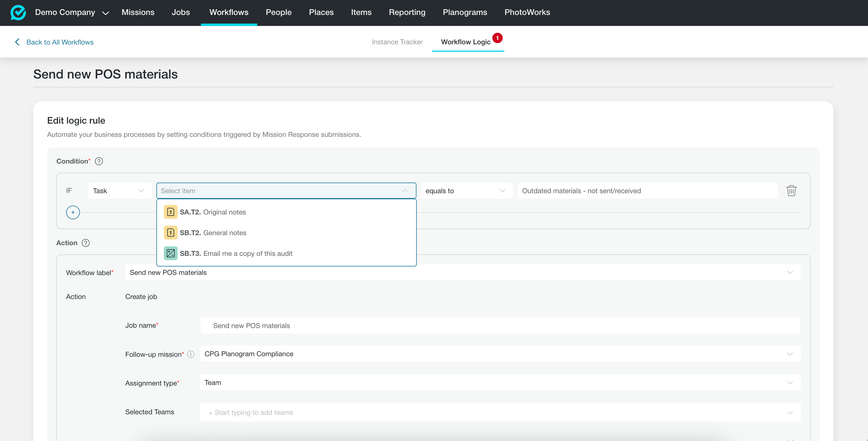Viewport: 868px width, 441px height.
Task: Show the Condition help tooltip icon
Action: 99,161
